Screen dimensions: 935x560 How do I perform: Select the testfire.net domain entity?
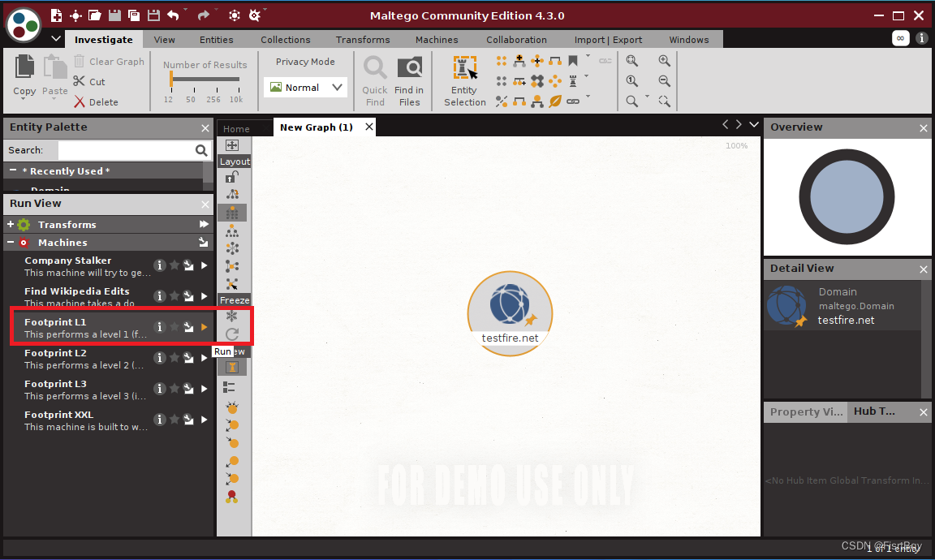[510, 314]
